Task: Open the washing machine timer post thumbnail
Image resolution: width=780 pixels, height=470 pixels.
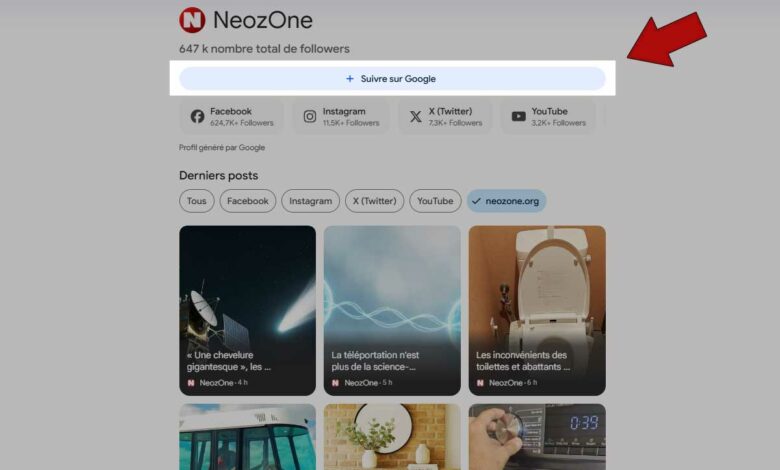Action: pos(537,437)
